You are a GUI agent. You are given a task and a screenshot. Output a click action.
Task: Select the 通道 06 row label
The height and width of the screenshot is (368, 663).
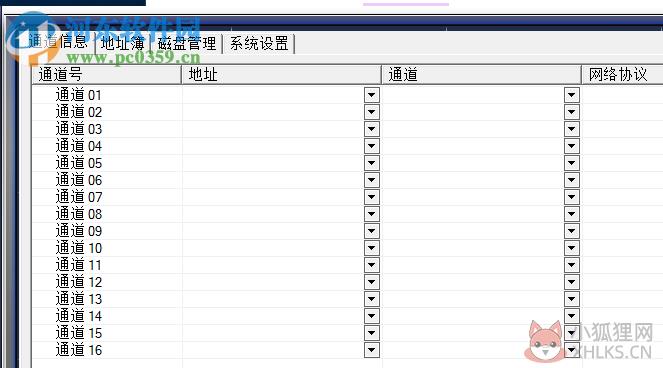(79, 180)
